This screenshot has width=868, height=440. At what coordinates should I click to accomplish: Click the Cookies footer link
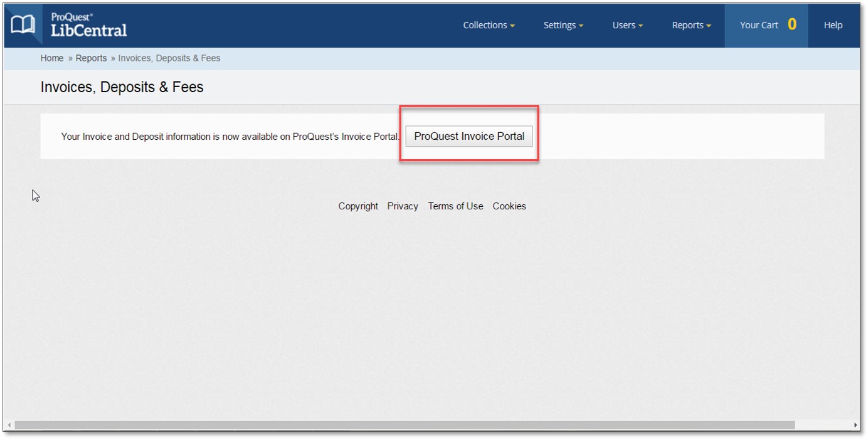(509, 206)
